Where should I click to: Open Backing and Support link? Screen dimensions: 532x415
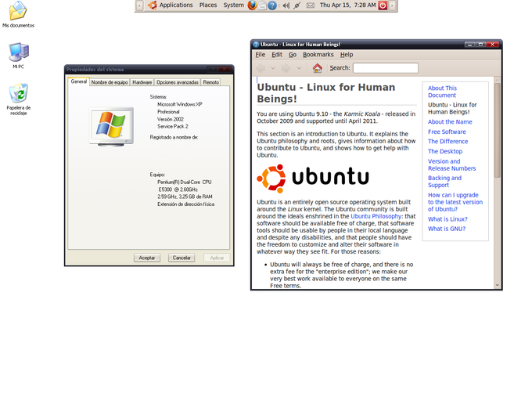[445, 182]
